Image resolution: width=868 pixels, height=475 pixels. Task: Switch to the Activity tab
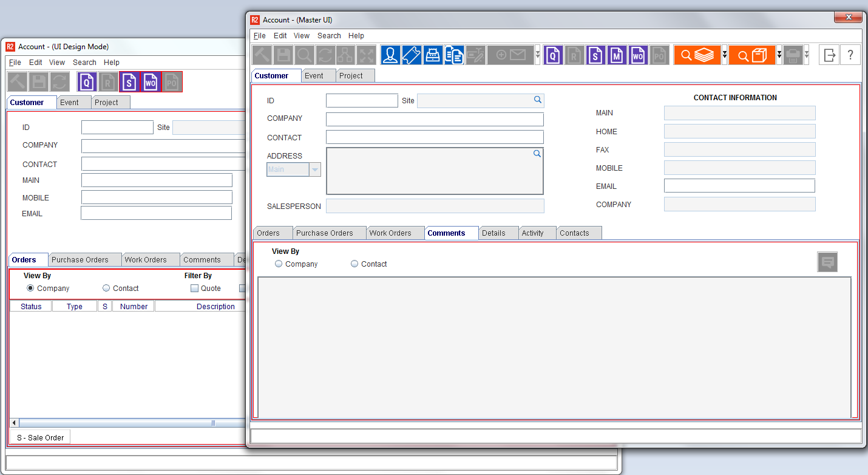533,233
